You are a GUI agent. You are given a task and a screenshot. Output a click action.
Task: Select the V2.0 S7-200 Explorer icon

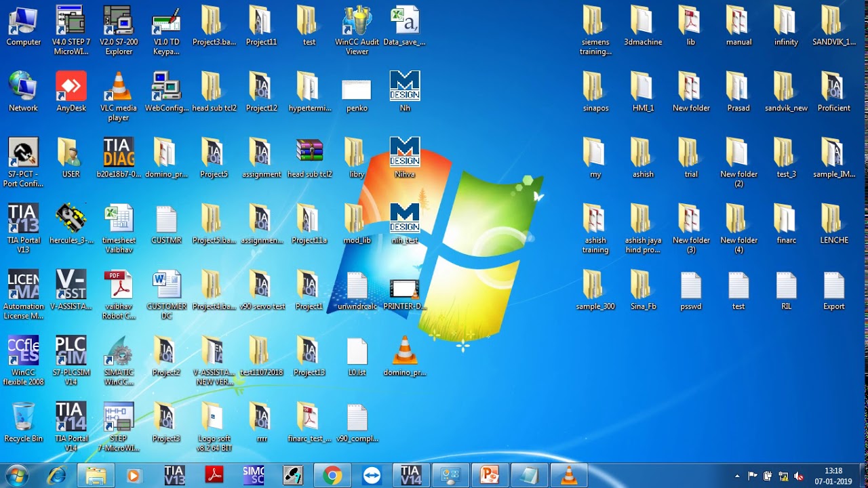(119, 30)
